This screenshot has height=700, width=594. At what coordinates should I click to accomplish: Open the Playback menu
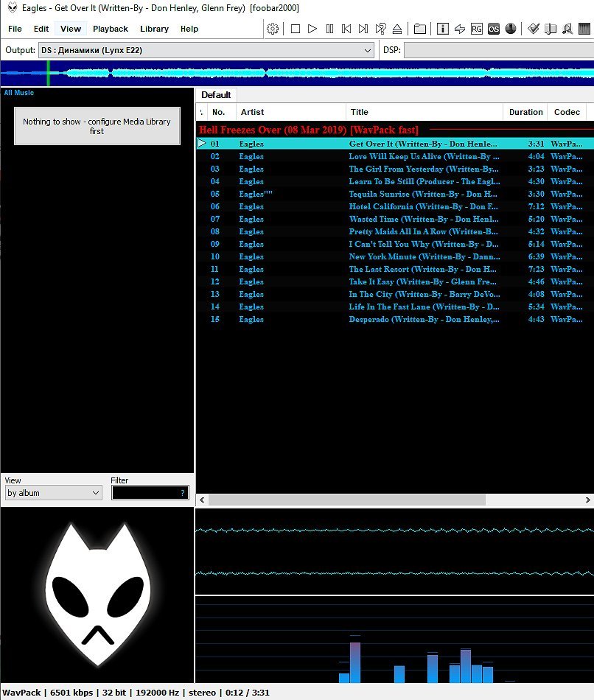(x=110, y=29)
